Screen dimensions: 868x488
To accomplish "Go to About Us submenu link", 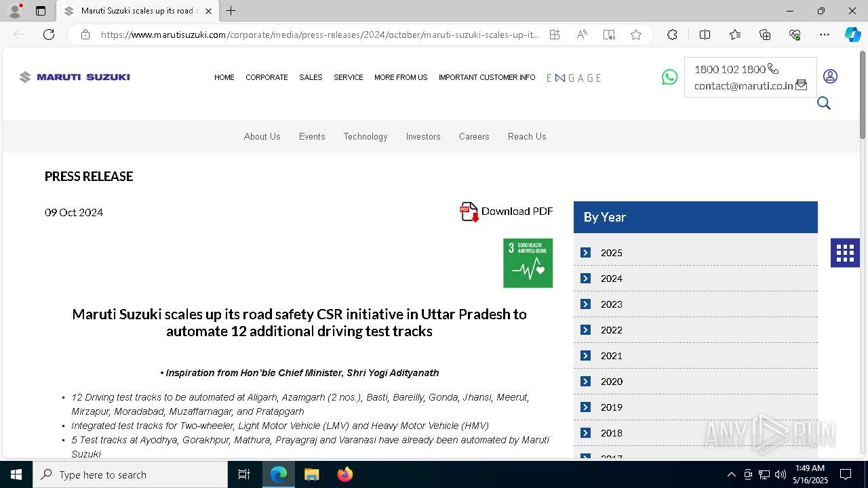I will pos(262,136).
